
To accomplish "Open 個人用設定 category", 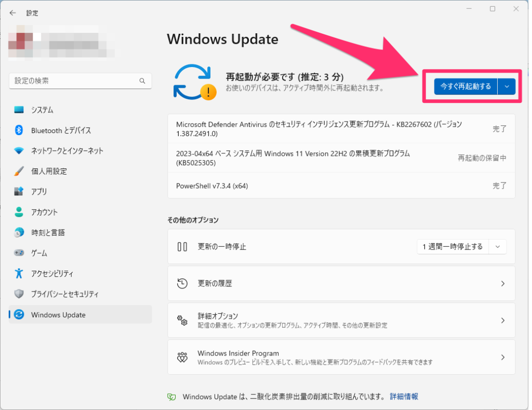I will click(81, 171).
